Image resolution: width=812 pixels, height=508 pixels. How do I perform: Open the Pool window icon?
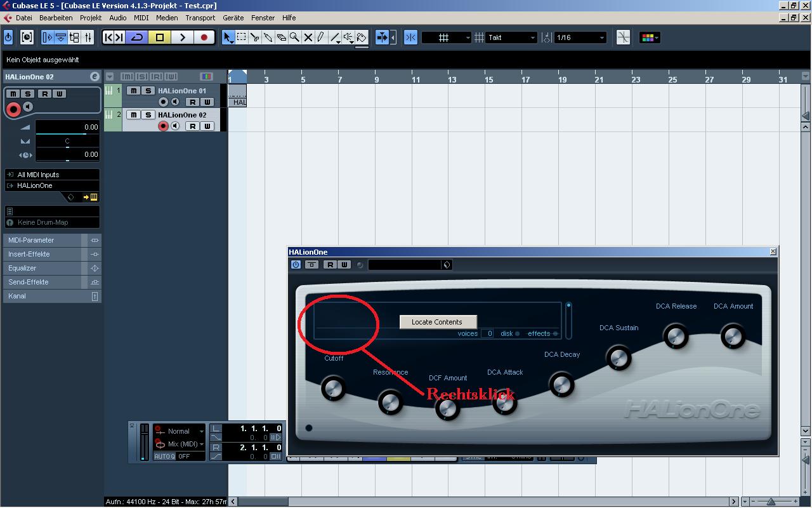pyautogui.click(x=74, y=37)
